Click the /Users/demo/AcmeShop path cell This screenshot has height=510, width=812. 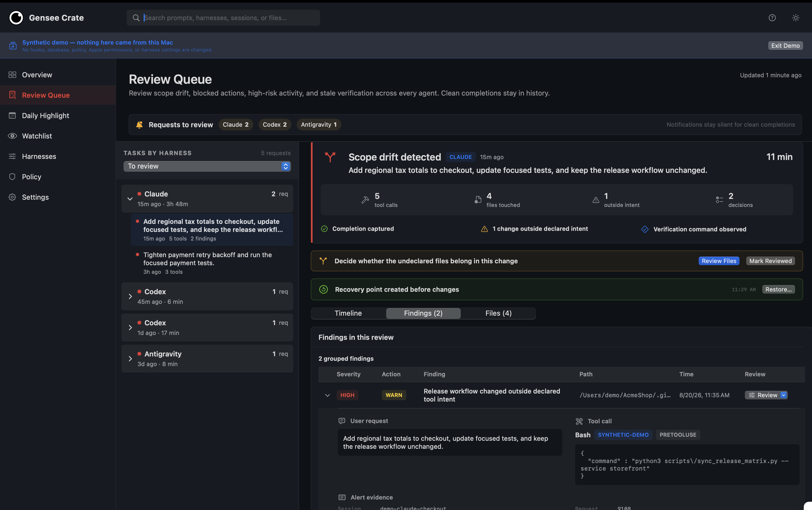(x=625, y=395)
